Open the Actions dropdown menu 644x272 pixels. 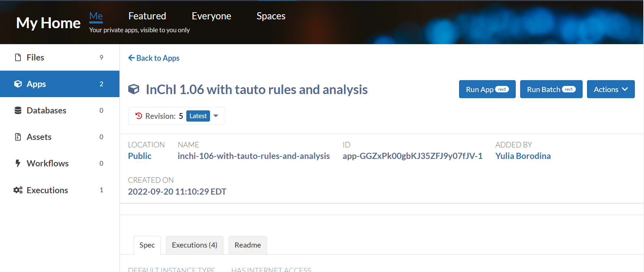tap(610, 89)
